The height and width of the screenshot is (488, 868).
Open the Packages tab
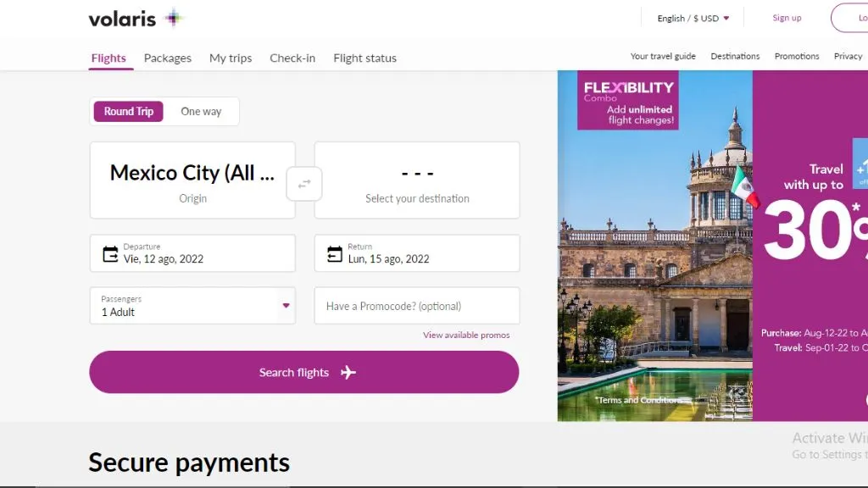[168, 58]
